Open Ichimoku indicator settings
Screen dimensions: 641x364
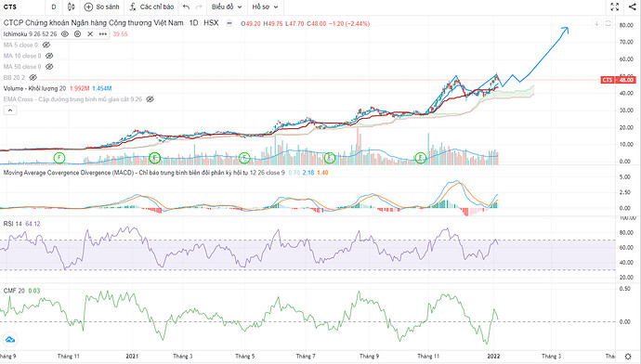point(78,34)
